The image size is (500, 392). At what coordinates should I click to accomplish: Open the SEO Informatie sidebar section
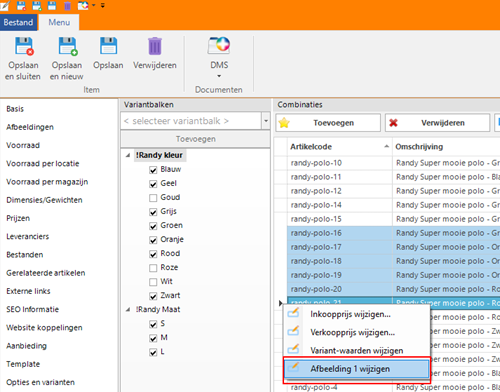click(32, 309)
